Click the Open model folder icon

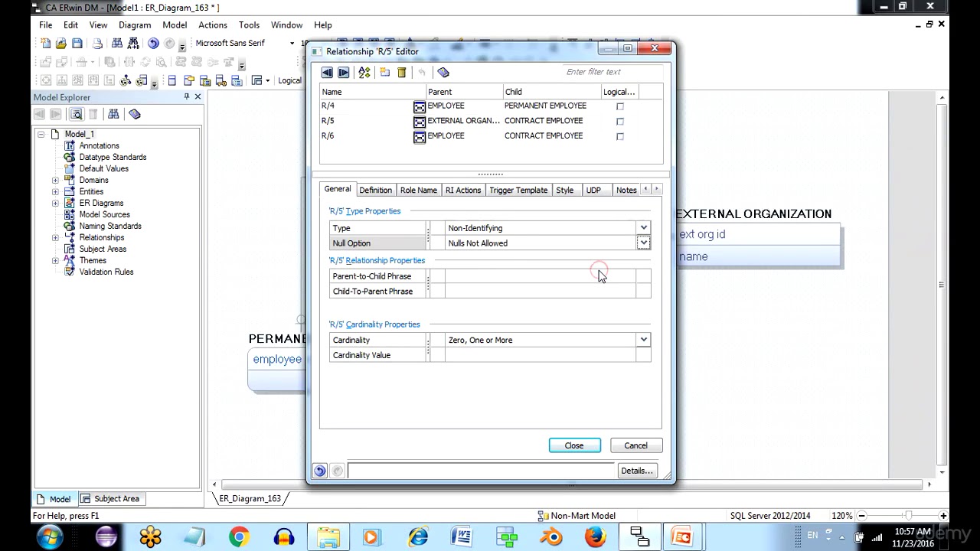tap(60, 44)
